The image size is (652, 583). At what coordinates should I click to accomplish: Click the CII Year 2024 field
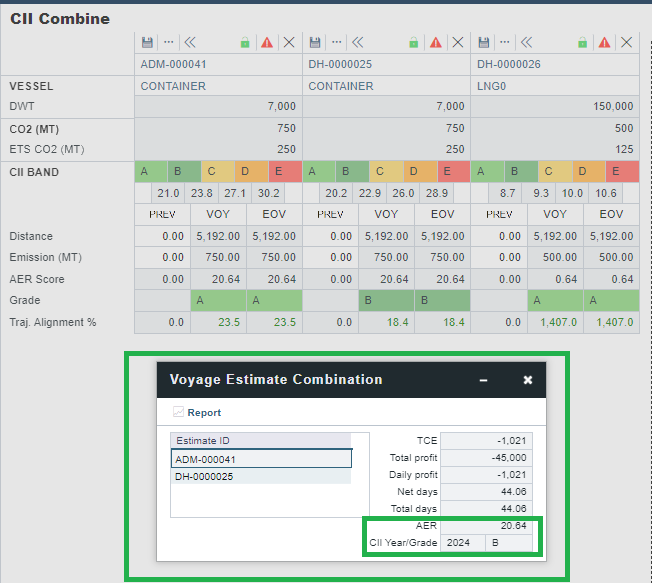(463, 543)
